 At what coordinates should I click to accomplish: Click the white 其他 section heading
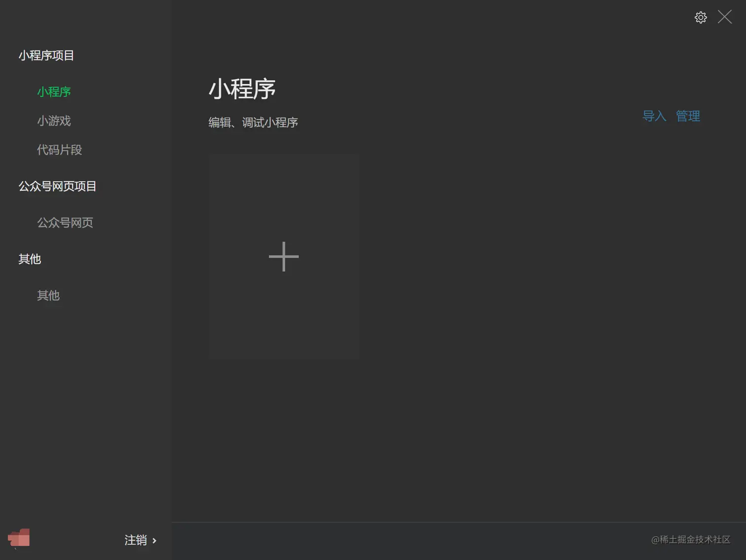tap(30, 259)
